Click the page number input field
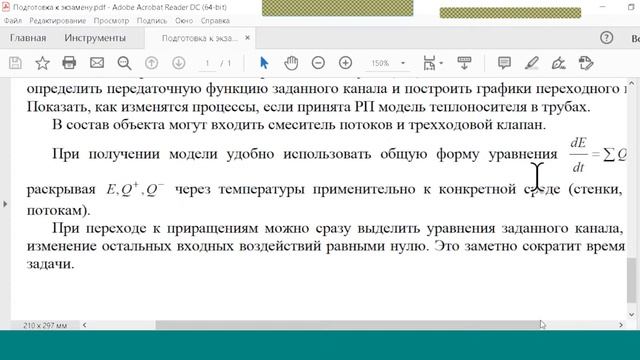The width and height of the screenshot is (640, 360). click(207, 64)
